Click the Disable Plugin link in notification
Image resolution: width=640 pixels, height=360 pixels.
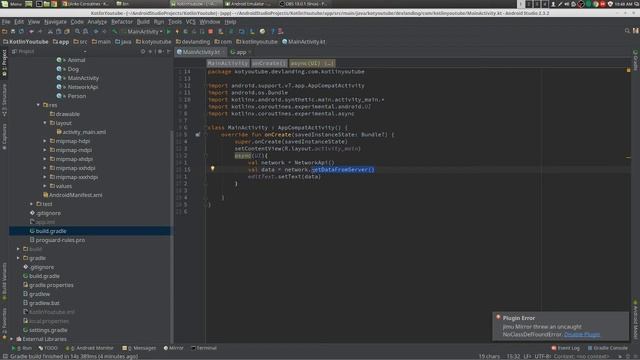[582, 334]
